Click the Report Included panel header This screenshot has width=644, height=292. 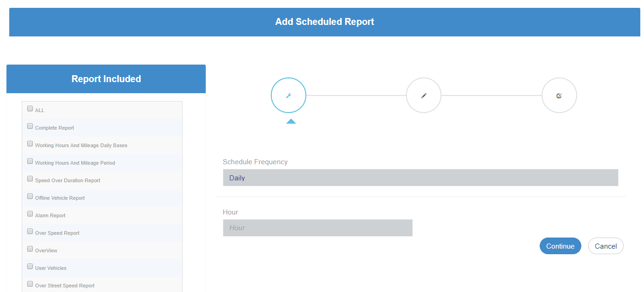(106, 79)
